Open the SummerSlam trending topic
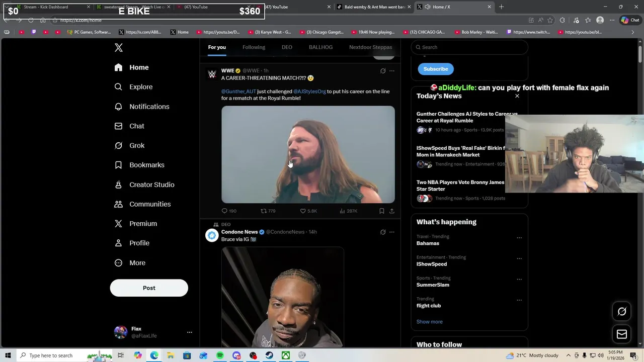Screen dimensions: 644x362 433,285
